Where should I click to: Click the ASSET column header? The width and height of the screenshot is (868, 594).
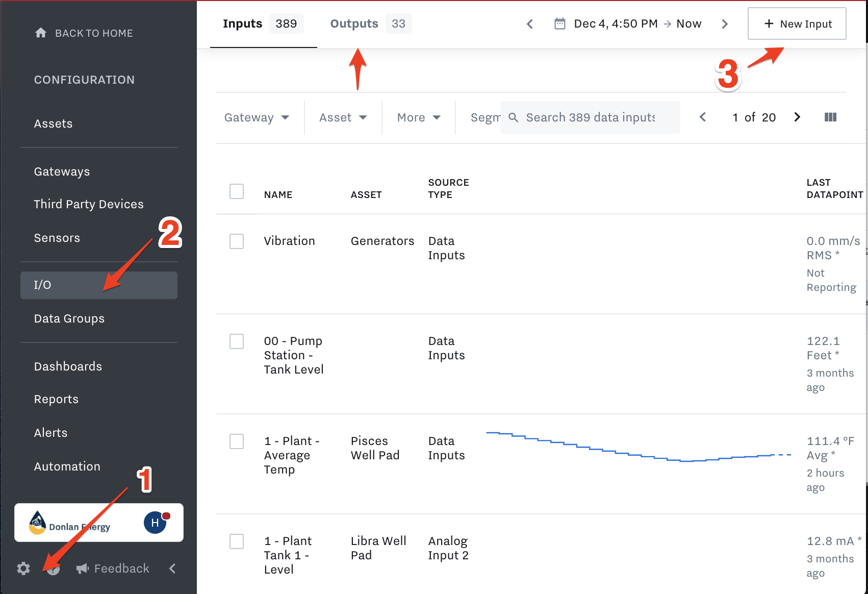[366, 194]
